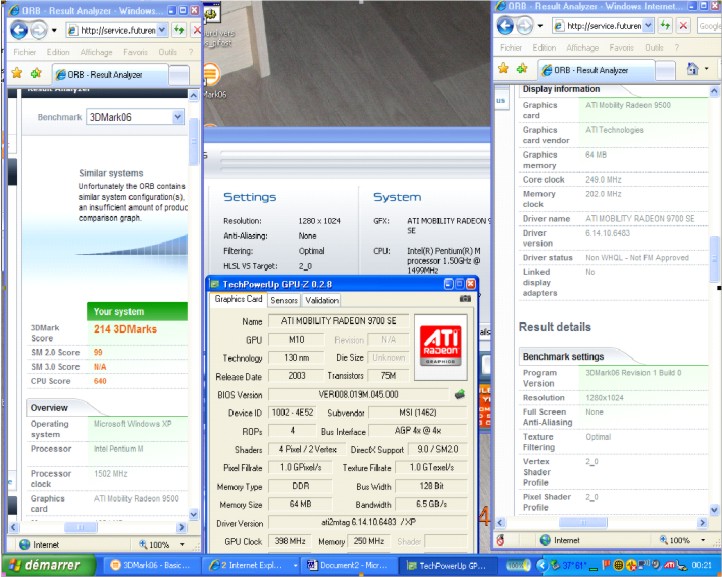Switch to Sensors tab in GPU-Z
This screenshot has width=722, height=577.
coord(284,300)
